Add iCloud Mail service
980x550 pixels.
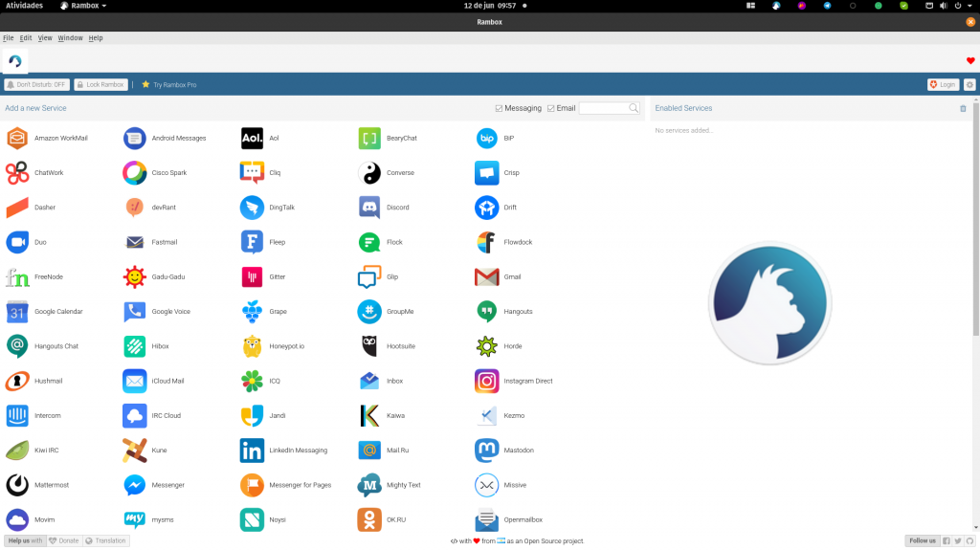[154, 381]
